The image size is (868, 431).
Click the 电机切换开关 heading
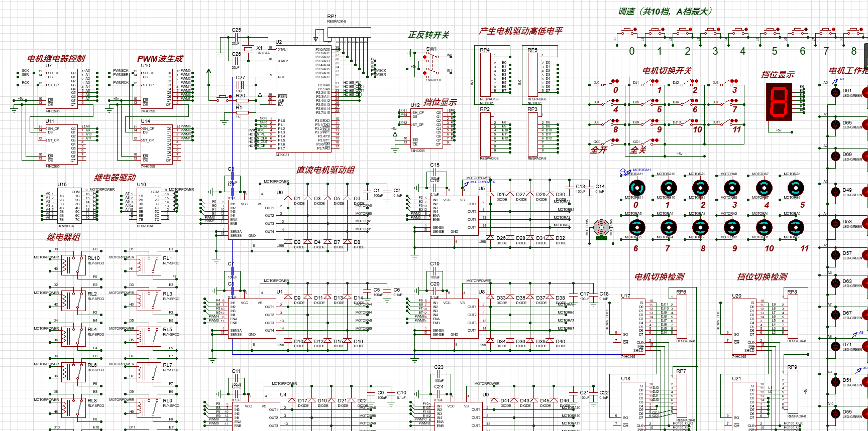click(x=667, y=71)
